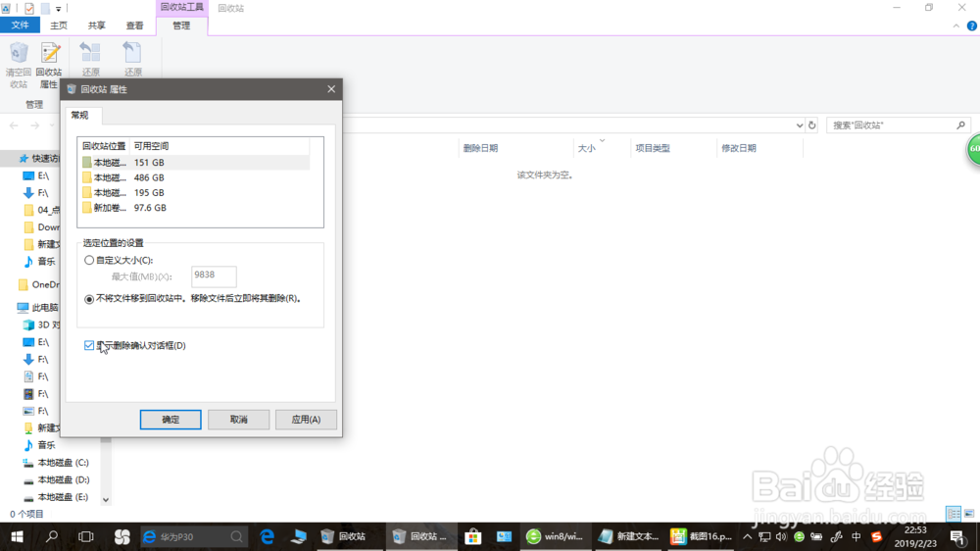This screenshot has width=980, height=551.
Task: Select 此电脑 in the navigation pane
Action: [37, 308]
